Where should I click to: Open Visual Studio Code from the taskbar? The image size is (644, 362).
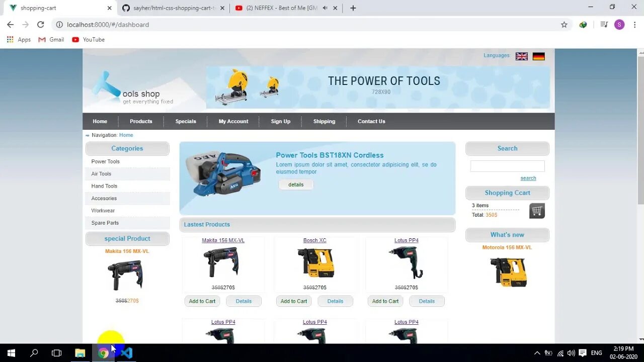[126, 353]
